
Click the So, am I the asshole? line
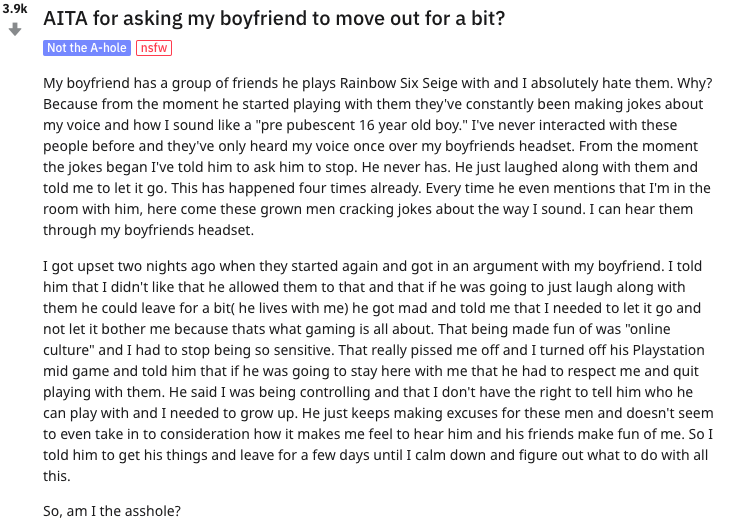112,511
